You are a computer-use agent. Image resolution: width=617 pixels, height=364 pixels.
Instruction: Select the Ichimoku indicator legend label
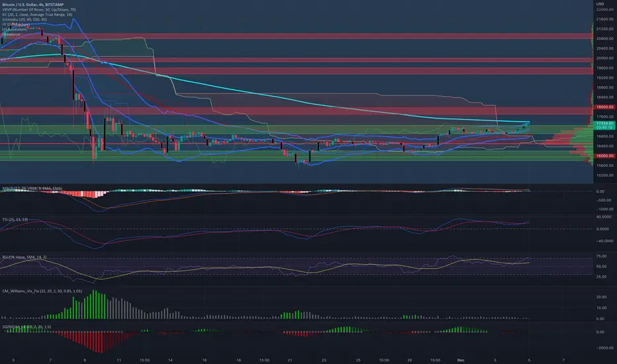tap(24, 19)
